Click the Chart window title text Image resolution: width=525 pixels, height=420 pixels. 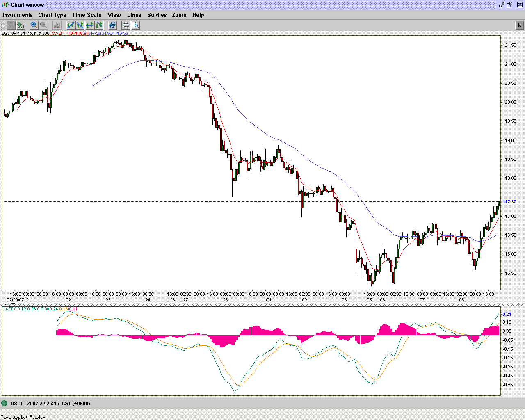[27, 5]
